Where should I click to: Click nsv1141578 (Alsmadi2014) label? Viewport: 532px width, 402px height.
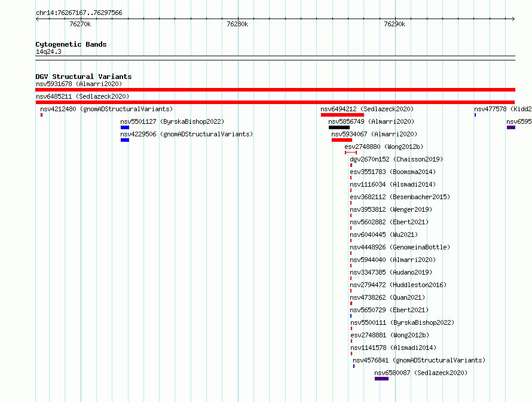pos(393,348)
